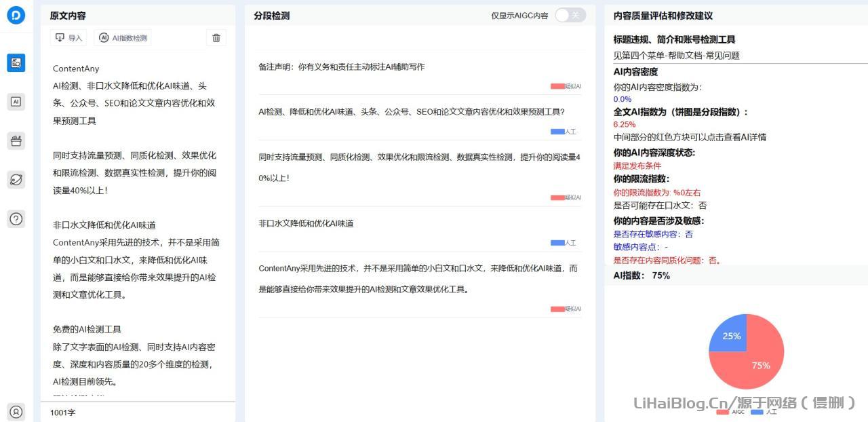Click the 内容质量评估和修改建议 panel title
This screenshot has width=868, height=422.
(x=663, y=16)
